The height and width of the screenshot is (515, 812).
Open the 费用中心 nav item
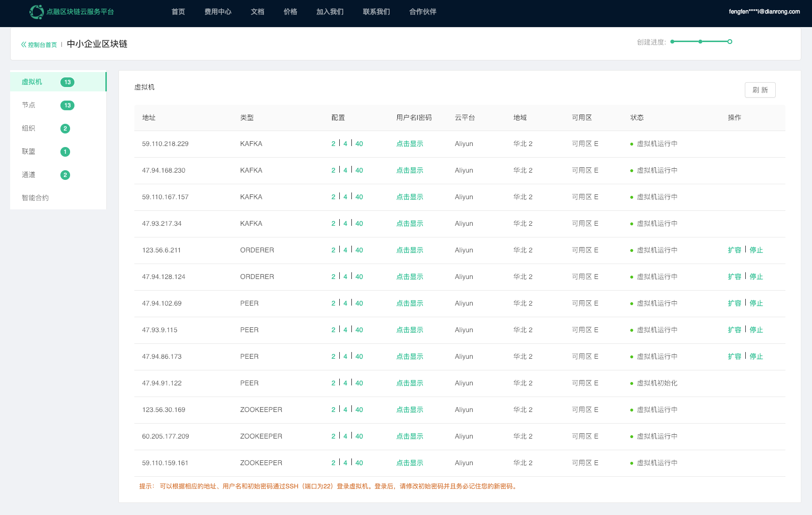coord(218,12)
